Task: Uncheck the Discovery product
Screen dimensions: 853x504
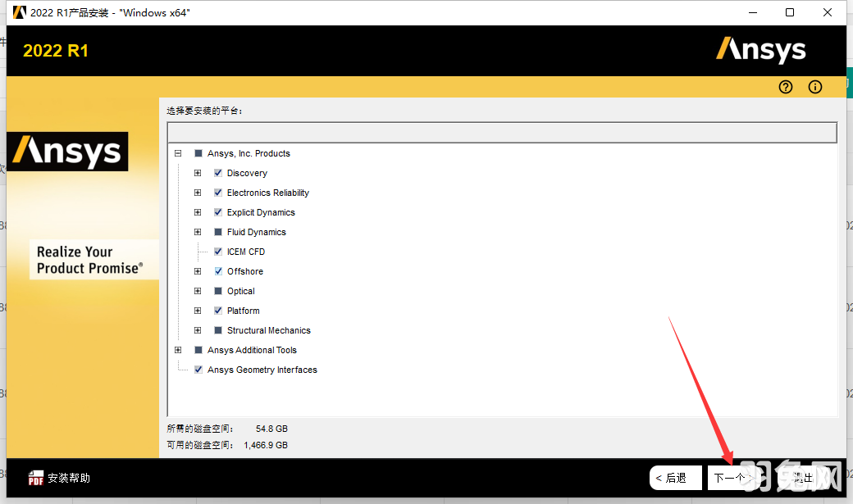Action: point(217,173)
